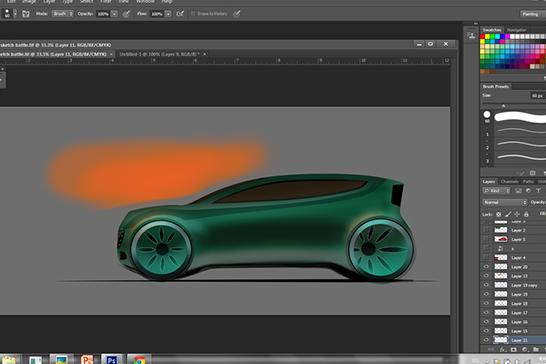Screen dimensions: 546x364
Task: Open the Mode dropdown set to Brush
Action: 63,14
